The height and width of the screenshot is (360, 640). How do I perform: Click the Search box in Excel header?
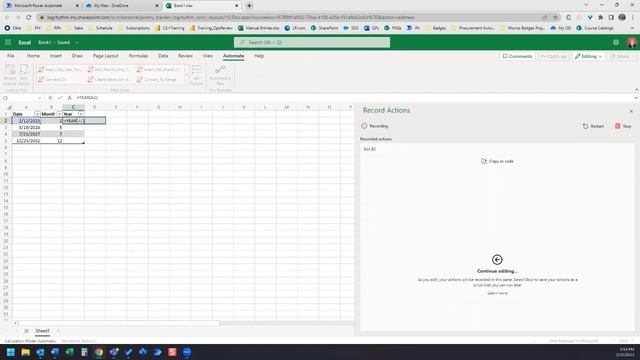coord(312,42)
